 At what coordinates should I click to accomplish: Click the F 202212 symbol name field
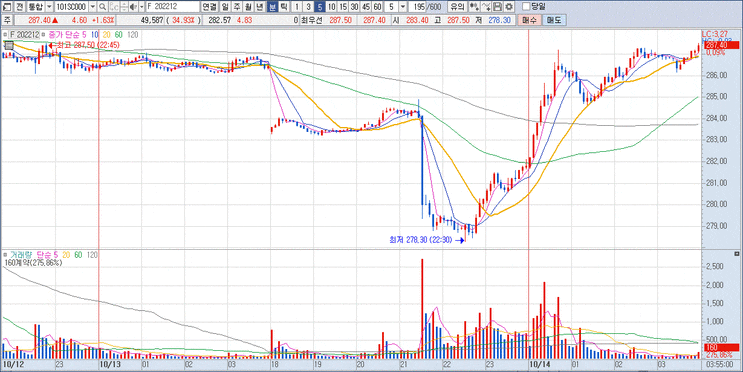pyautogui.click(x=172, y=7)
